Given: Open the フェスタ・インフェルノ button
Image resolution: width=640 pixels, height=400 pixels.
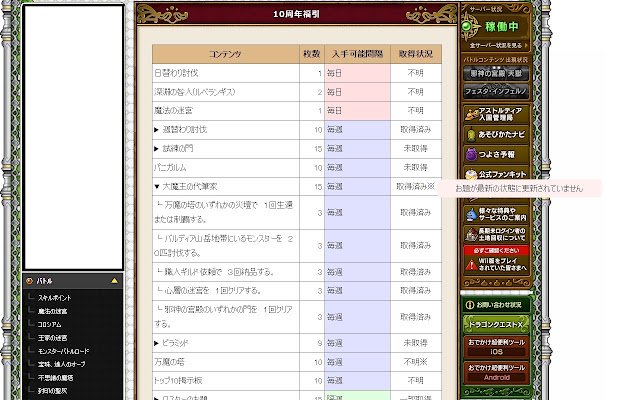Looking at the screenshot, I should coord(496,91).
